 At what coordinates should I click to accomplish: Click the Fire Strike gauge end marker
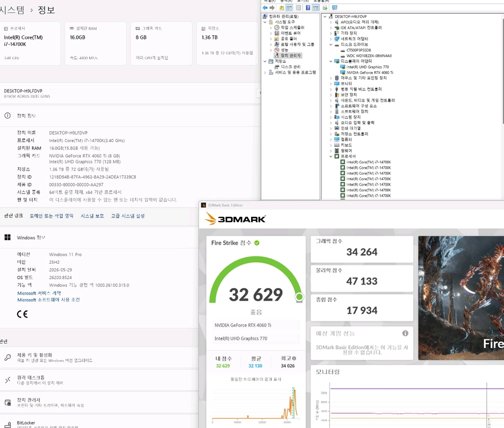(299, 297)
